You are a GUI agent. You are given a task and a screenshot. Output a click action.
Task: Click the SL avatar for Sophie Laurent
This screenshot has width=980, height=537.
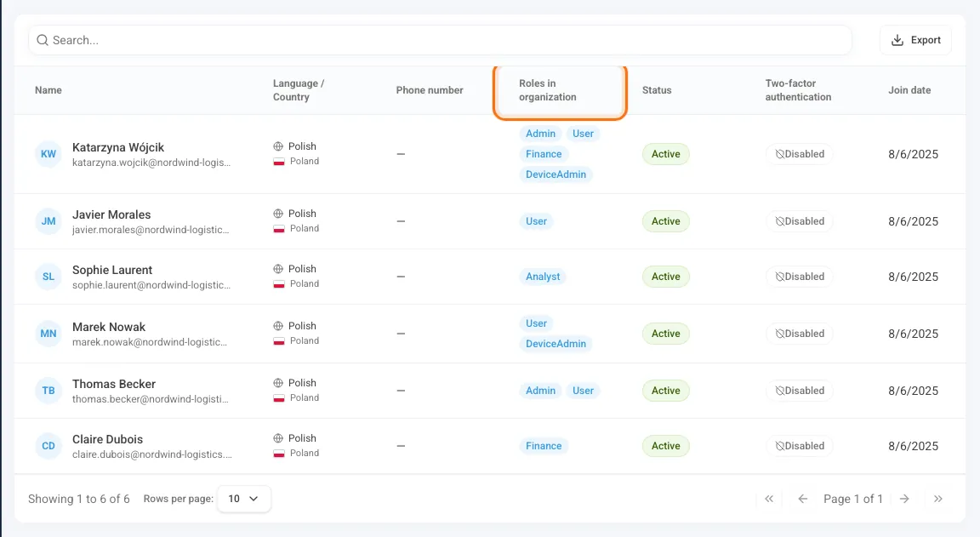[48, 277]
